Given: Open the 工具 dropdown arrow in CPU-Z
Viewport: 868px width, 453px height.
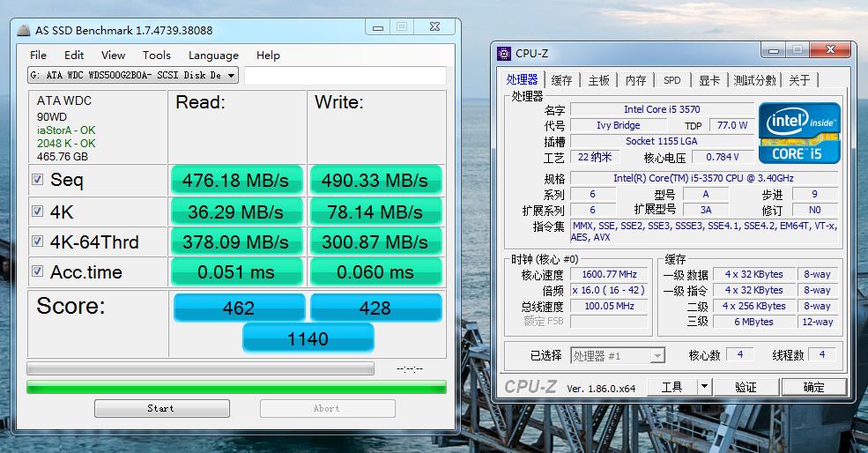Looking at the screenshot, I should coord(705,387).
